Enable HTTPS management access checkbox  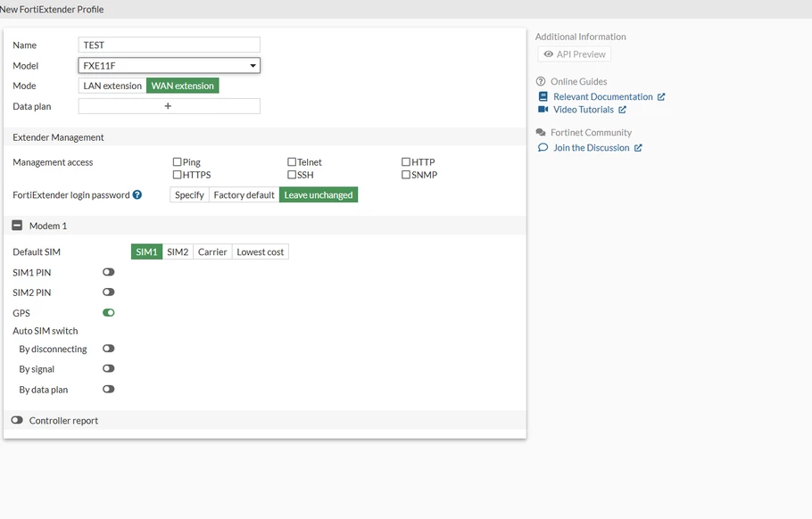tap(177, 175)
